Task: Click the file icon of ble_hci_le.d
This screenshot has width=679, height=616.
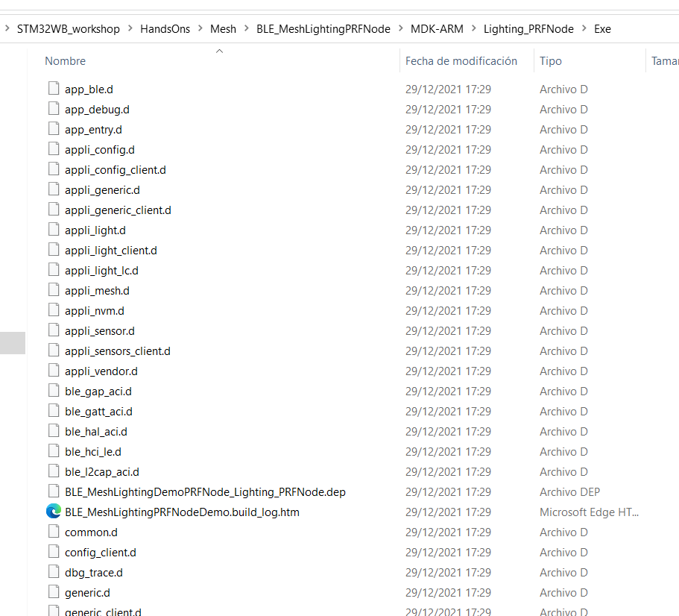Action: (x=53, y=451)
